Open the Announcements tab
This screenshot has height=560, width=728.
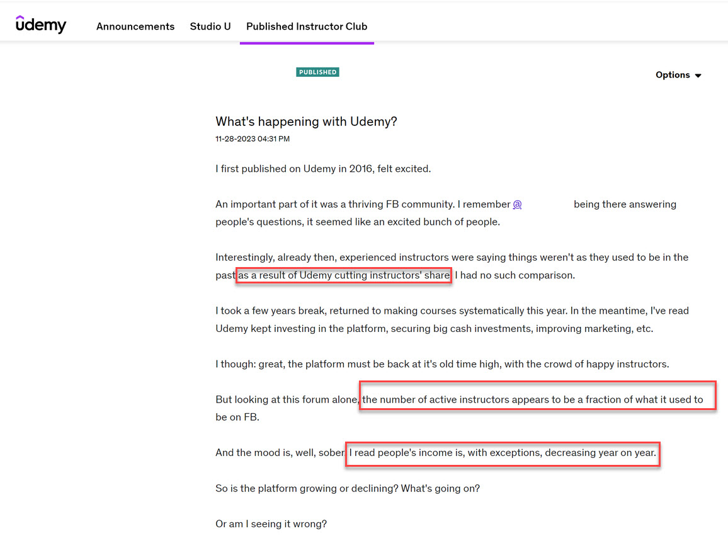tap(135, 26)
